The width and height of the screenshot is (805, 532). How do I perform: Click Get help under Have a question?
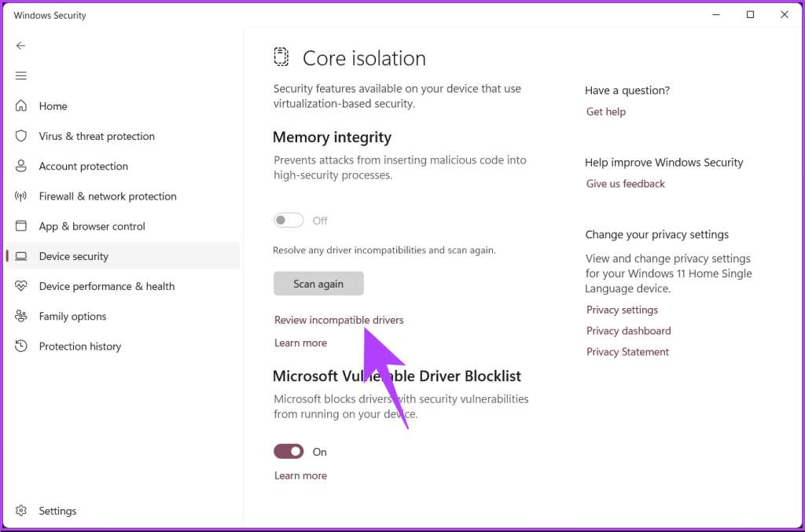pos(605,111)
